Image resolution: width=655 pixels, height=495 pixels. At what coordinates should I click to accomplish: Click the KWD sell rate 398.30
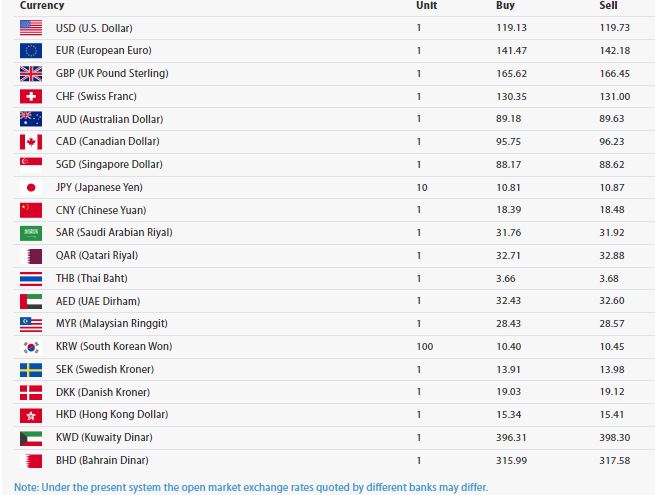pos(614,437)
